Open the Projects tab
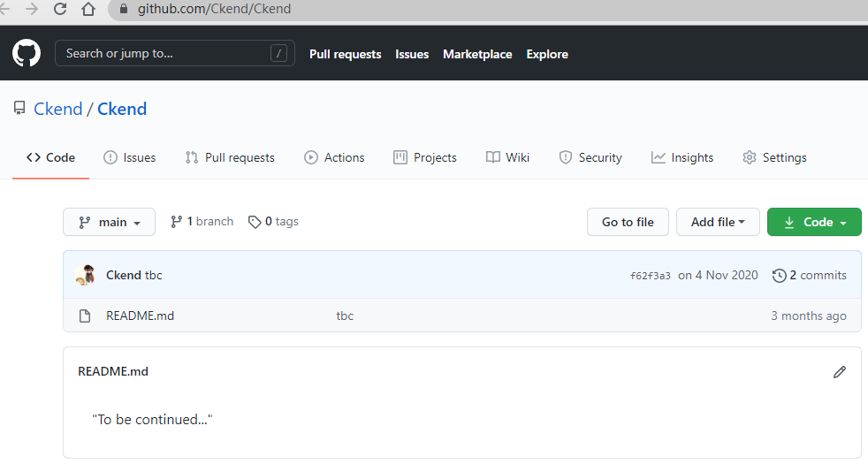The height and width of the screenshot is (464, 868). coord(425,158)
